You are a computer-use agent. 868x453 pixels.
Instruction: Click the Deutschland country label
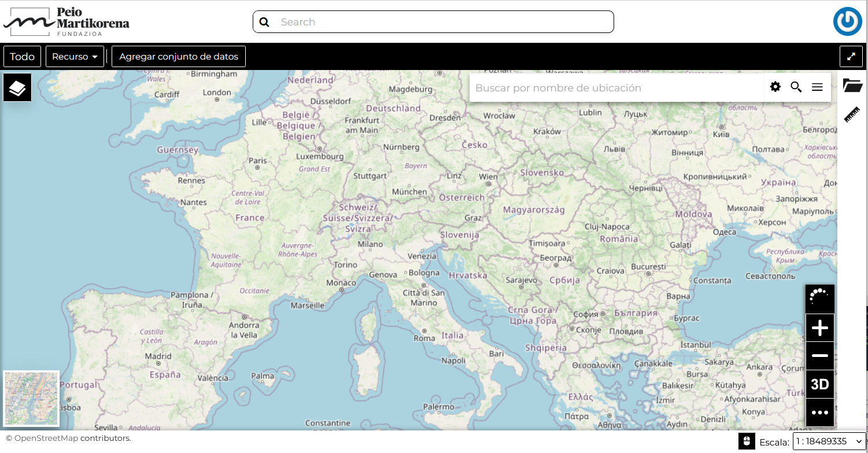click(393, 108)
